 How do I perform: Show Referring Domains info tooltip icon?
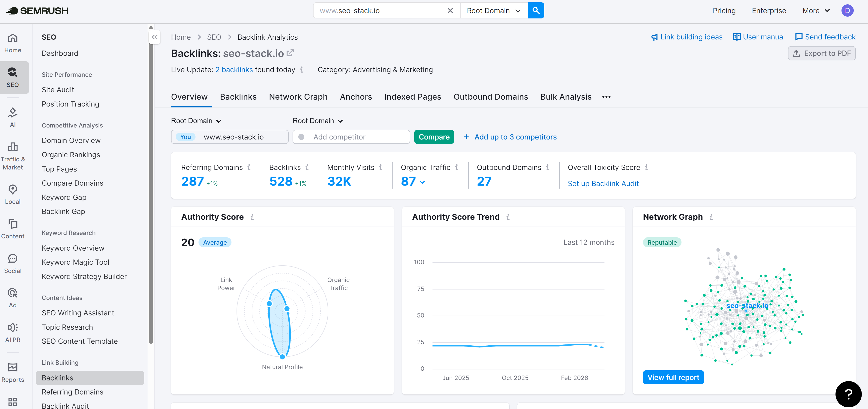click(249, 167)
